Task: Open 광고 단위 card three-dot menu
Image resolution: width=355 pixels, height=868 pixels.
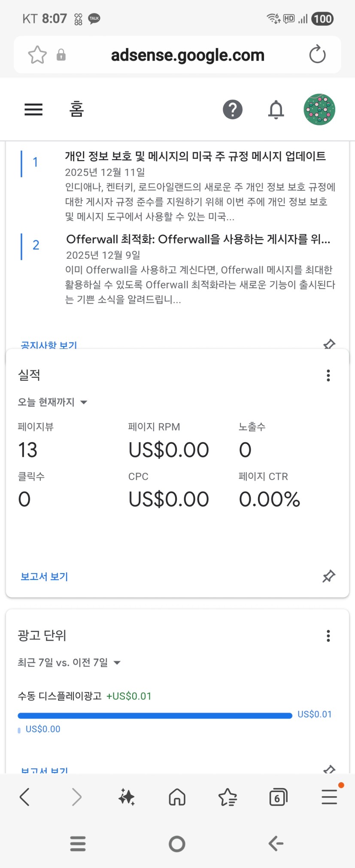Action: coord(328,636)
